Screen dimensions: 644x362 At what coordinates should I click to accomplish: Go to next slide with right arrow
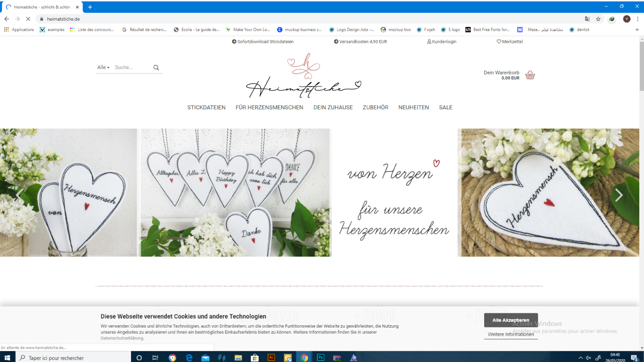tap(619, 195)
